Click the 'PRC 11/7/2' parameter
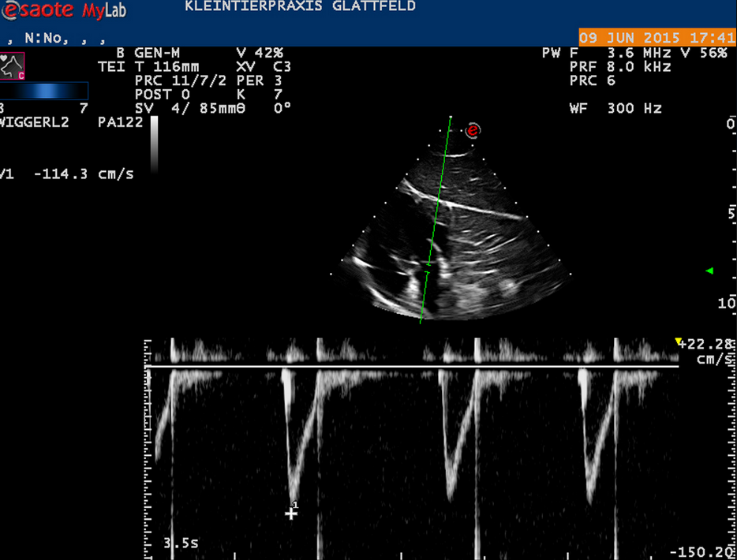Viewport: 737px width, 560px height. pyautogui.click(x=181, y=80)
